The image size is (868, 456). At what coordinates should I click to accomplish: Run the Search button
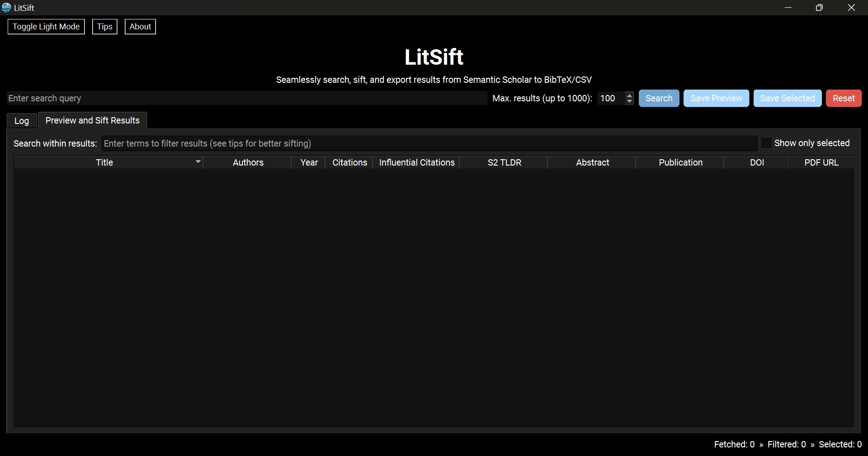pyautogui.click(x=659, y=98)
